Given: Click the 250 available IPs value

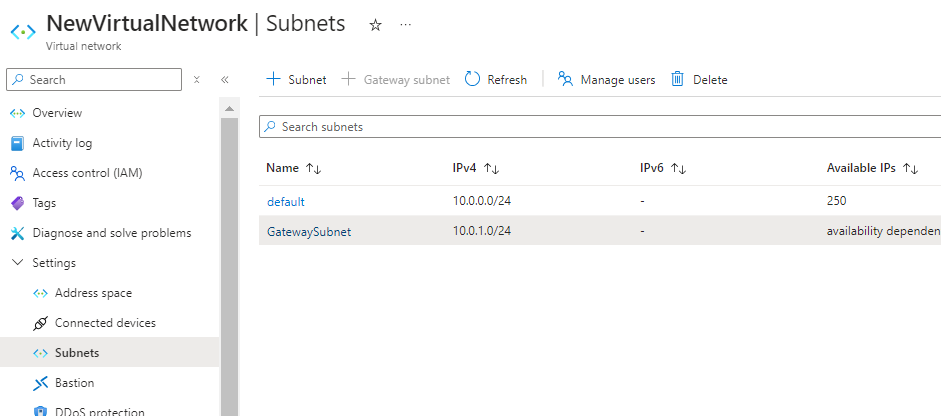Looking at the screenshot, I should (x=837, y=201).
